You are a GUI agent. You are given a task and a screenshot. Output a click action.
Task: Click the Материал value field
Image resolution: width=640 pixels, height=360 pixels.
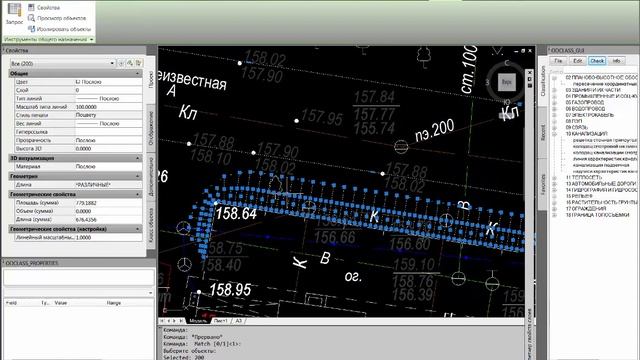pyautogui.click(x=109, y=167)
